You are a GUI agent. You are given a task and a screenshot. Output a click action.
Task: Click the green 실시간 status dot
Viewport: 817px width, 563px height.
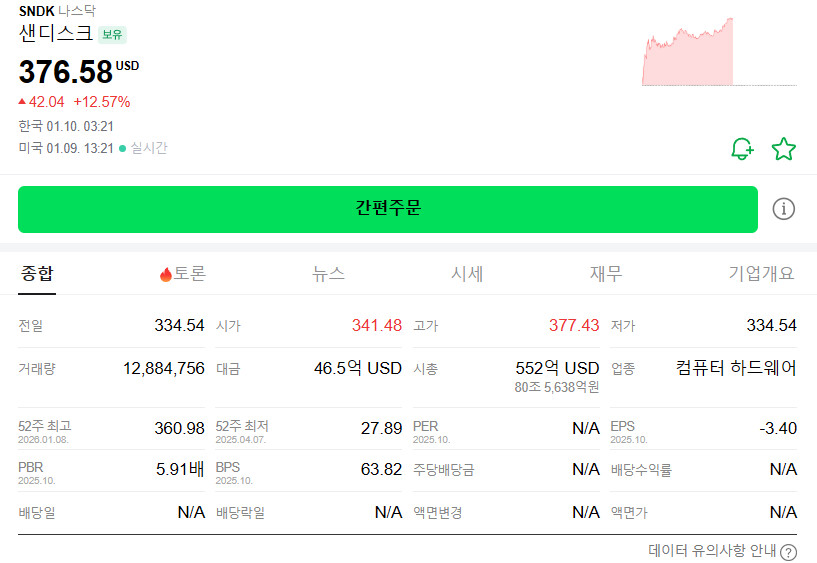[123, 148]
